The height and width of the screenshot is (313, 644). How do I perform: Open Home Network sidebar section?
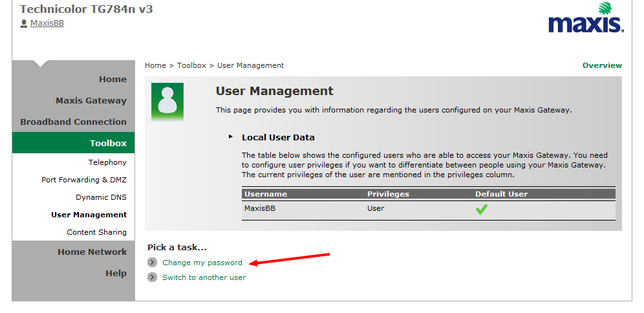(92, 252)
